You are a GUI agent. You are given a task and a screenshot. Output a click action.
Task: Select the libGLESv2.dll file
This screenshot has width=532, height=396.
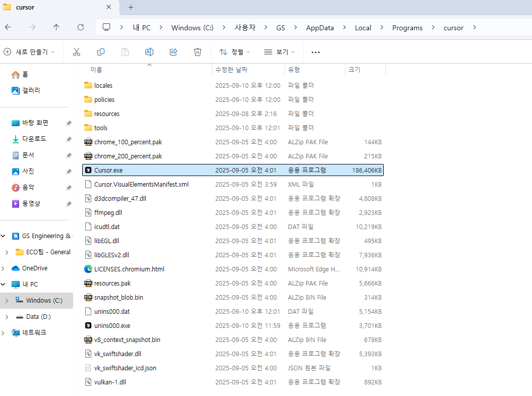[233, 255]
